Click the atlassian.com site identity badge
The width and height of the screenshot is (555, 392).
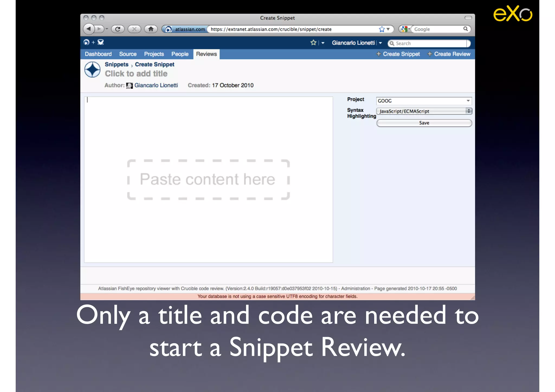pyautogui.click(x=185, y=29)
